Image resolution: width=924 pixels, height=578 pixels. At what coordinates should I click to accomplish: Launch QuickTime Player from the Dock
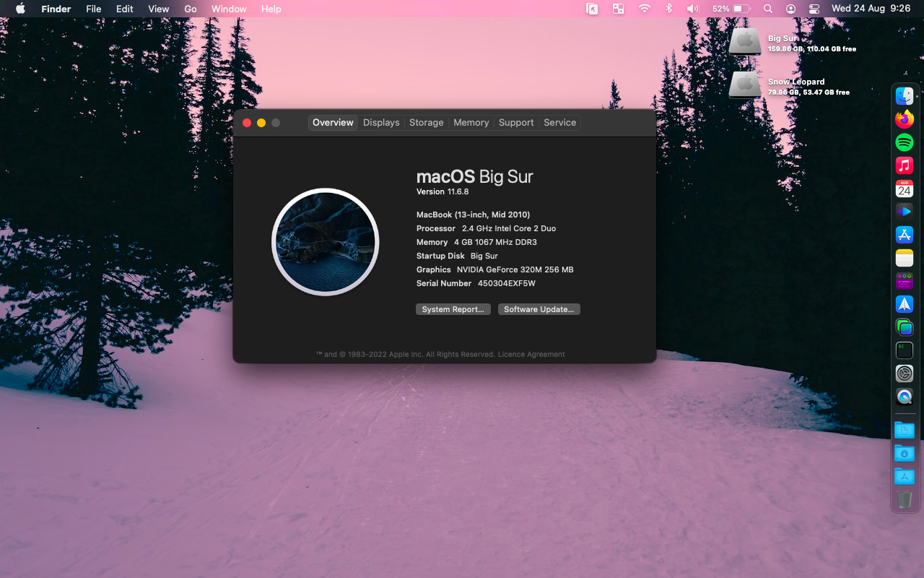[x=905, y=397]
